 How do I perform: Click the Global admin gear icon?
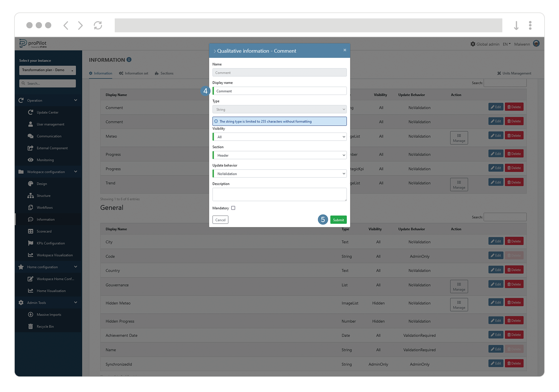point(473,44)
